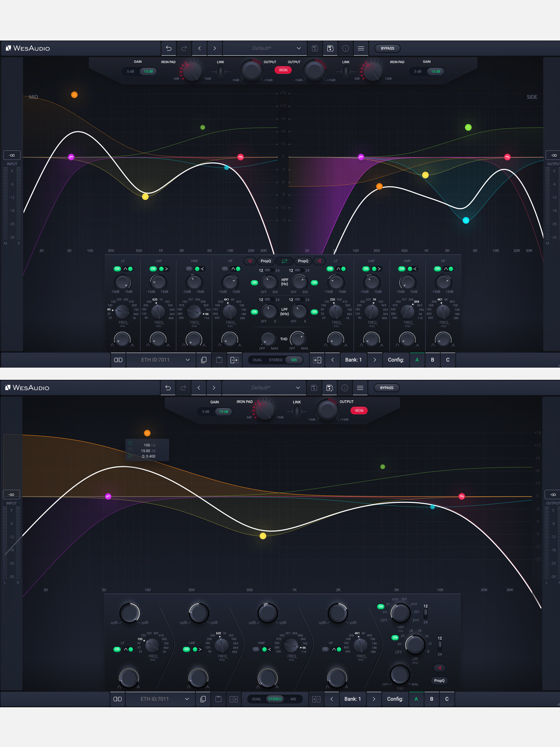The image size is (560, 747).
Task: Select orange LF node on MID graph
Action: [74, 95]
